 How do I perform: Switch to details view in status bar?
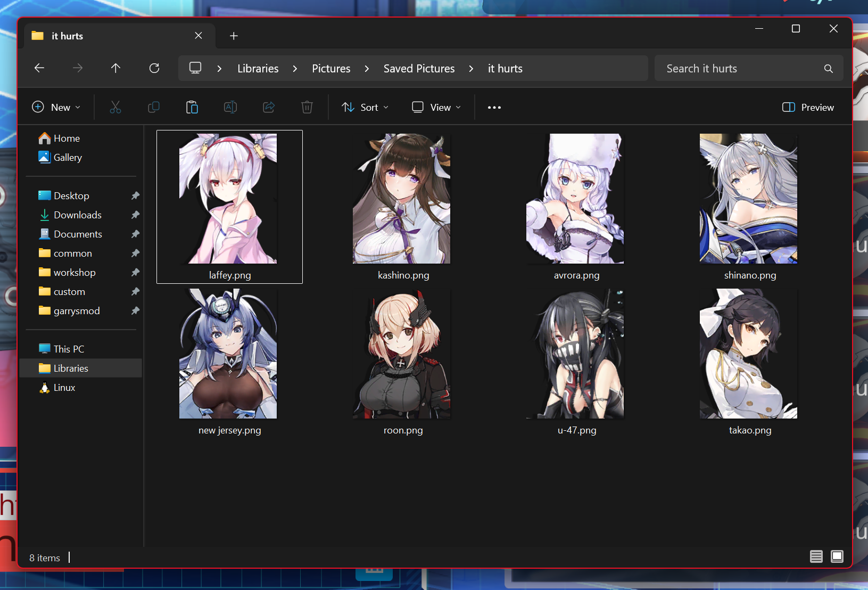pos(816,557)
